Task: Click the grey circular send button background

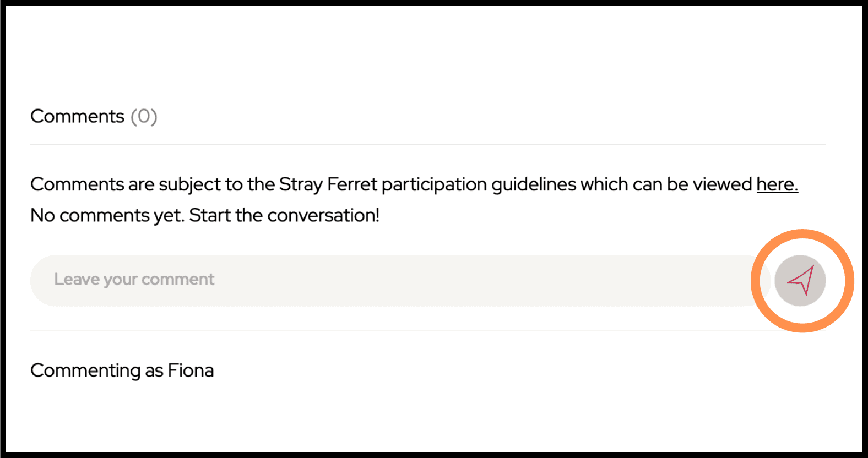Action: point(800,281)
